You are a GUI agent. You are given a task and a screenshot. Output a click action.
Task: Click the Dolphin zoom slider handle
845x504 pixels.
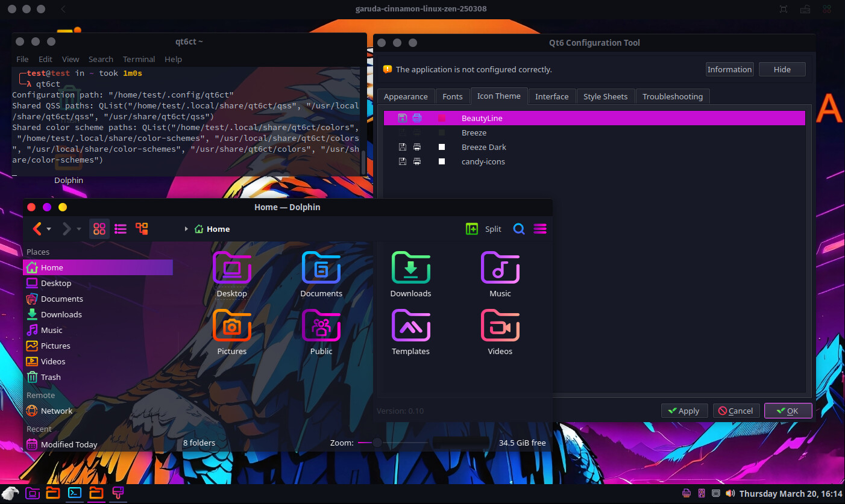click(377, 443)
